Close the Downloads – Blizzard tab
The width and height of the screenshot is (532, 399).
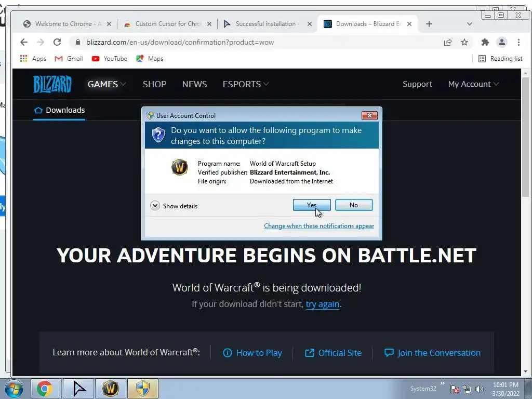(409, 24)
